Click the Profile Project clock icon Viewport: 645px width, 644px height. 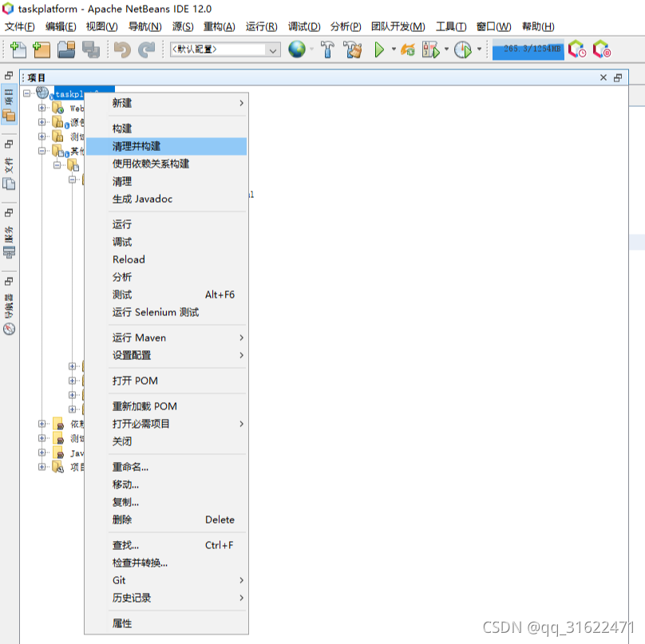point(463,49)
